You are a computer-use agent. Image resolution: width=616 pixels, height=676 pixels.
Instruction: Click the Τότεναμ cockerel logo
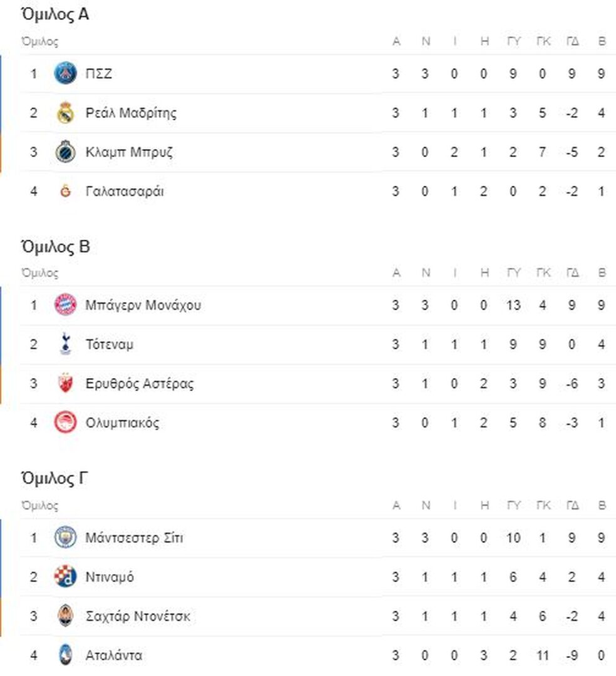(66, 344)
